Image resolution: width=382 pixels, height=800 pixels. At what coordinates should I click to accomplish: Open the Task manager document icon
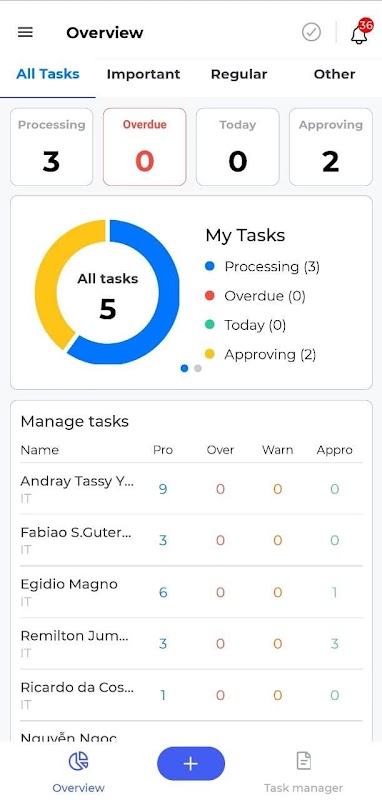point(303,762)
